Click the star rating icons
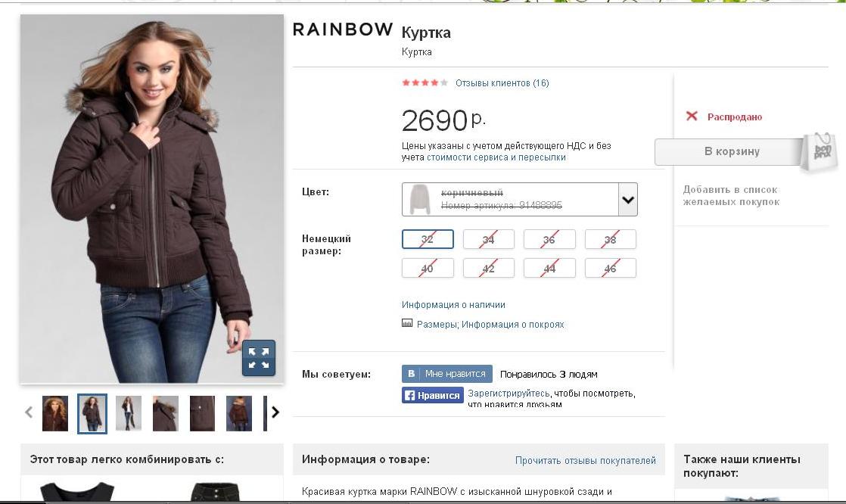The height and width of the screenshot is (504, 846). pos(425,82)
